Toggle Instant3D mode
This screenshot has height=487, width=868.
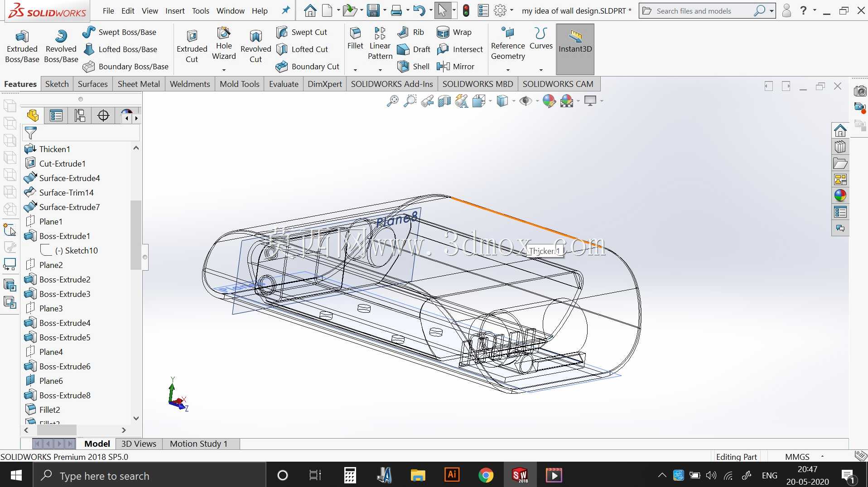pyautogui.click(x=575, y=49)
